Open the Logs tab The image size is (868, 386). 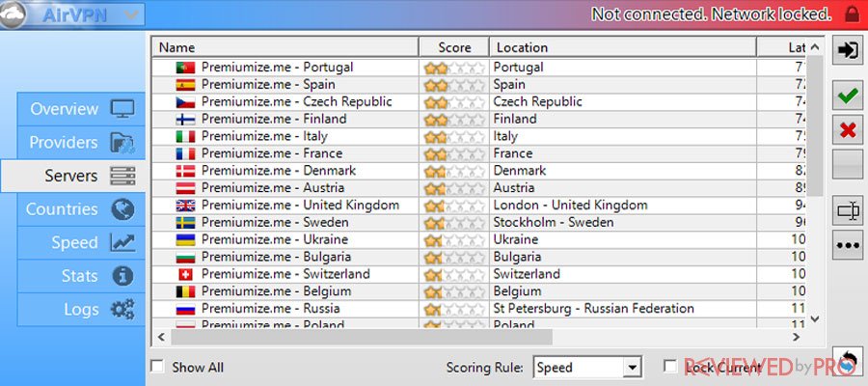81,310
